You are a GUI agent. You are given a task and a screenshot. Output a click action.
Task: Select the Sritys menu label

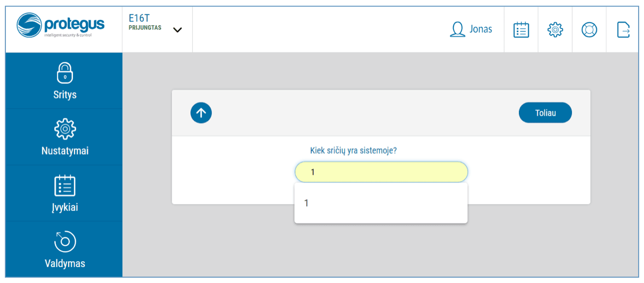click(x=65, y=95)
